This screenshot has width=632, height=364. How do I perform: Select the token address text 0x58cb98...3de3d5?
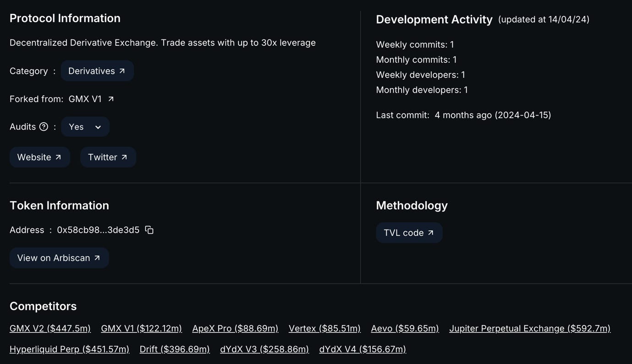click(x=98, y=230)
